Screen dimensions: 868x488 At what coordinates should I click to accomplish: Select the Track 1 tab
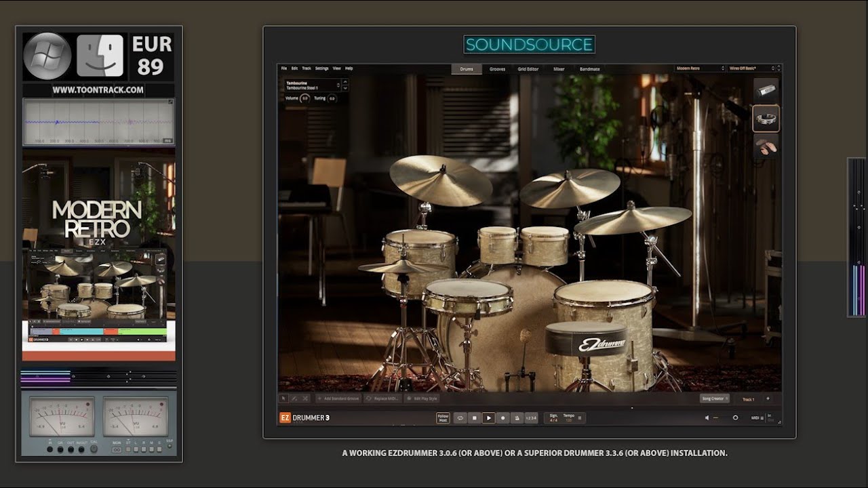point(748,399)
